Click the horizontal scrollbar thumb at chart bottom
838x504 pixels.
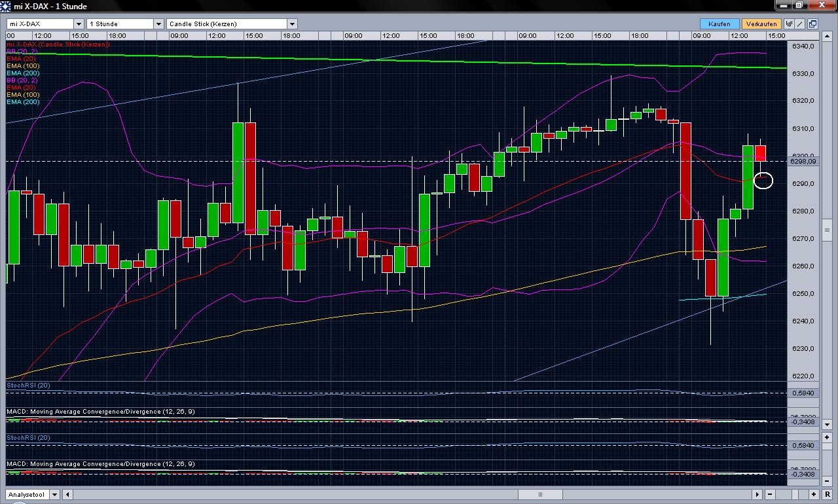pos(540,494)
